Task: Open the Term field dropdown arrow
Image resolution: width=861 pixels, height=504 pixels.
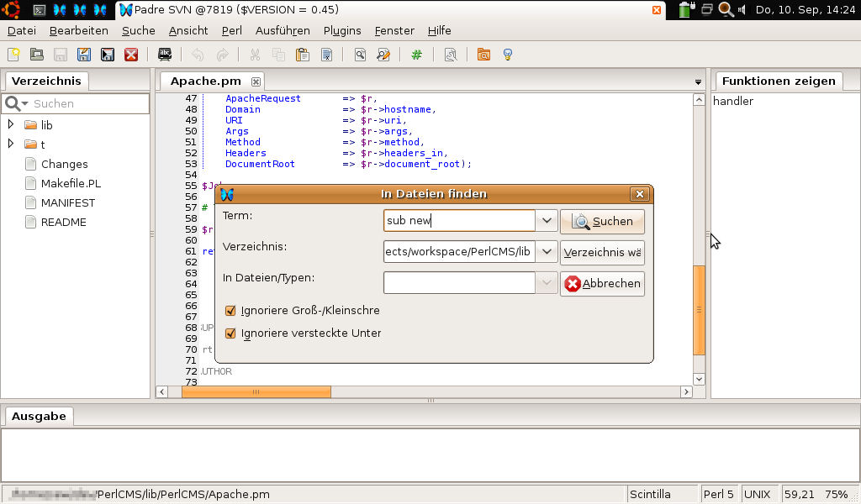Action: click(x=547, y=221)
